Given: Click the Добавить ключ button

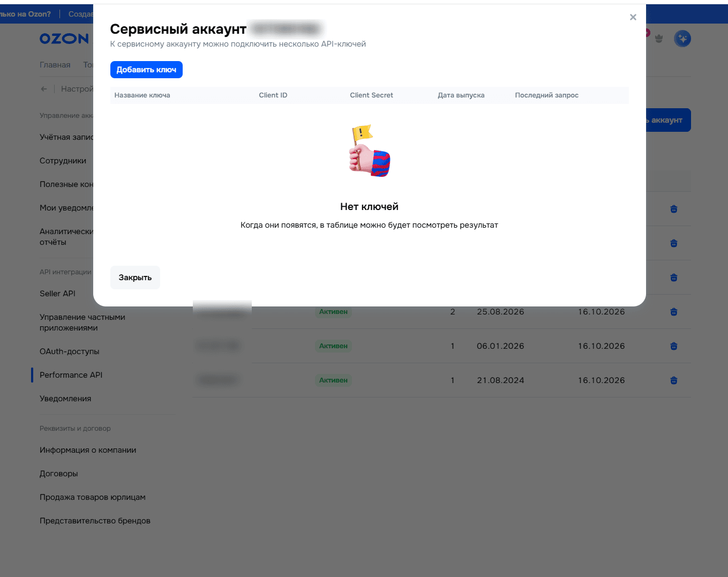Looking at the screenshot, I should pyautogui.click(x=146, y=70).
